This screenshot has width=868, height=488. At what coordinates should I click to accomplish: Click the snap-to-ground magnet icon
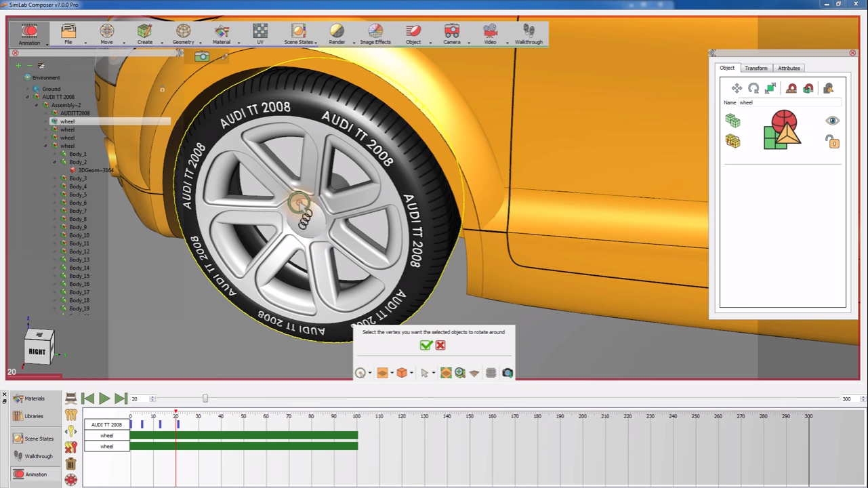[791, 88]
